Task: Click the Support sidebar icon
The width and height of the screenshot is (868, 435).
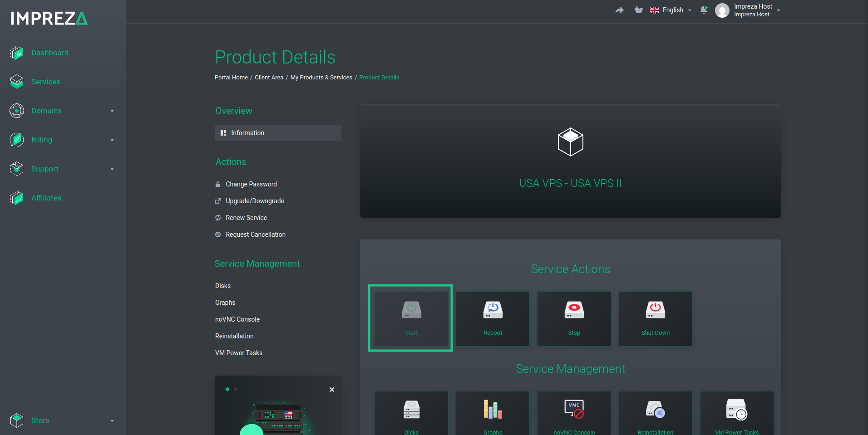Action: (x=17, y=169)
